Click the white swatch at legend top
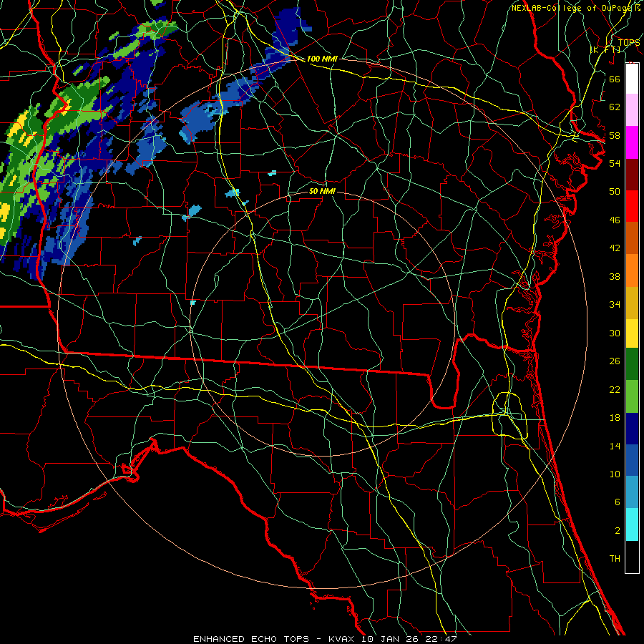Image resolution: width=644 pixels, height=644 pixels. [x=632, y=79]
